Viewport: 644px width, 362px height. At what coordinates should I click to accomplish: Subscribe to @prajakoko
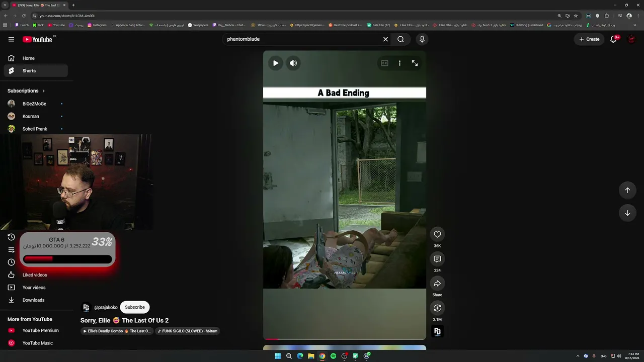135,307
